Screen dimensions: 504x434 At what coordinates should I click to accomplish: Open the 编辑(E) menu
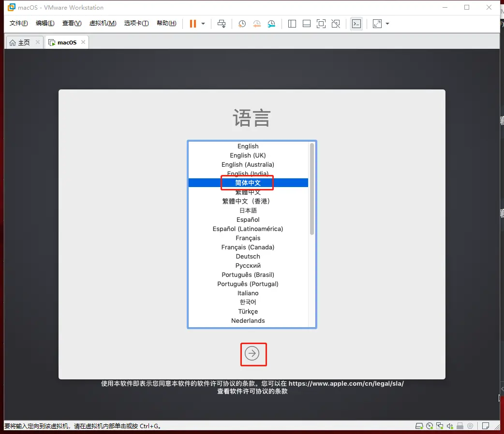coord(45,23)
